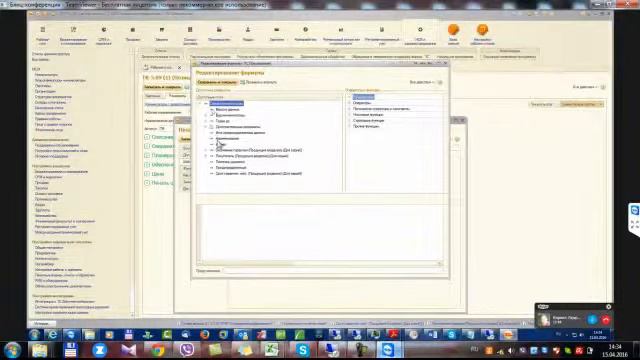Image resolution: width=640 pixels, height=360 pixels.
Task: Open Viber in outer Windows taskbar
Action: point(187,350)
